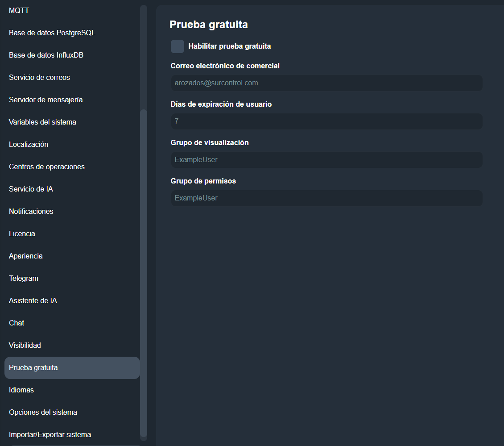Click the Grupo de permisos input
This screenshot has height=446, width=504.
pos(326,198)
